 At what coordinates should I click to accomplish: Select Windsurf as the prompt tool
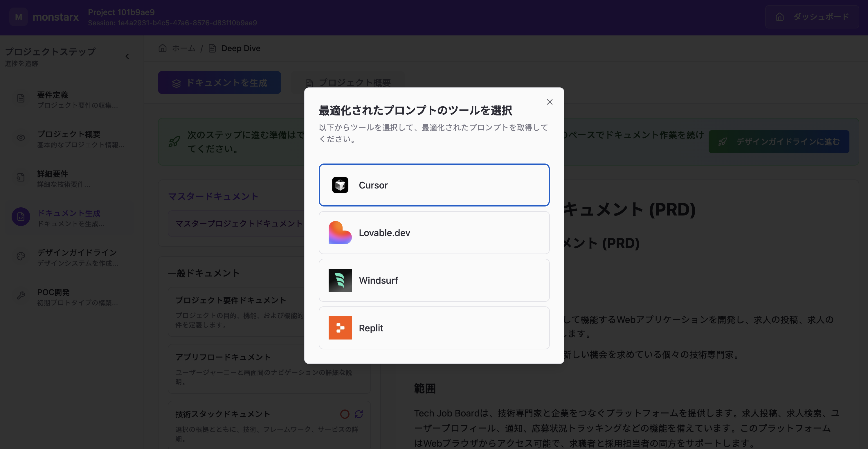pyautogui.click(x=434, y=280)
